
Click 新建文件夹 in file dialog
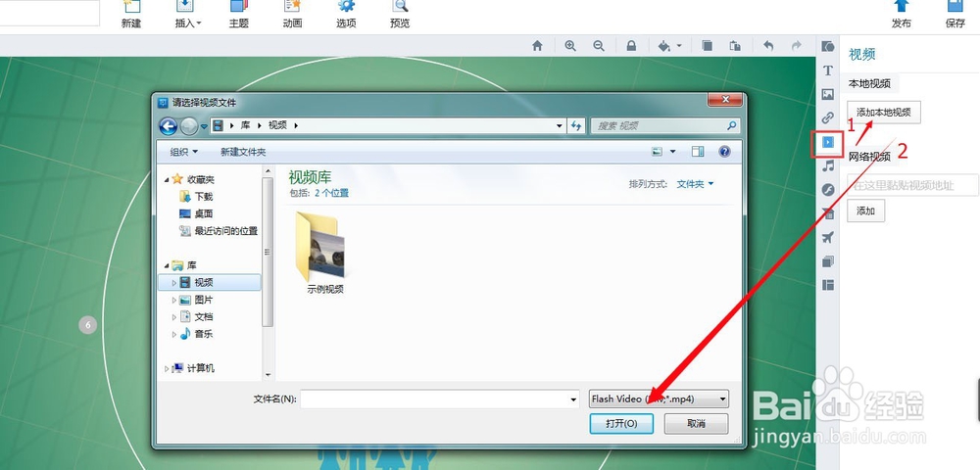point(243,152)
